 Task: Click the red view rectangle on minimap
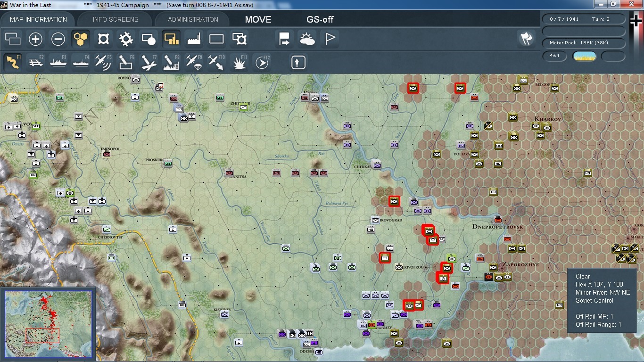(x=42, y=335)
